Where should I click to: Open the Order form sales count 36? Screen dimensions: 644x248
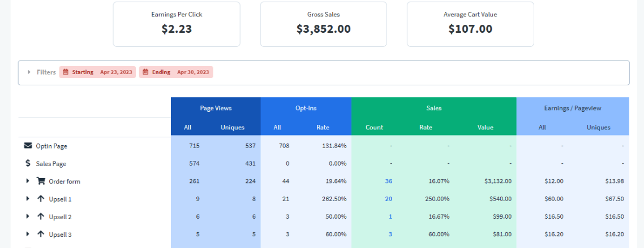click(x=388, y=181)
